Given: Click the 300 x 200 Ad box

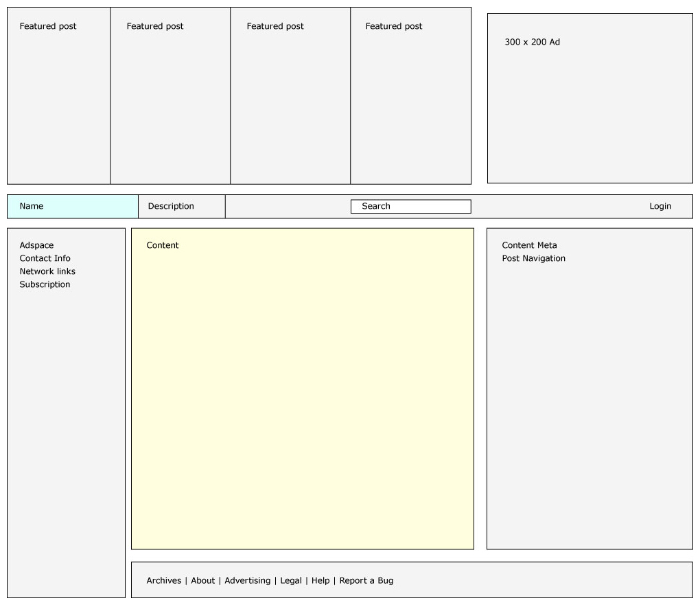Looking at the screenshot, I should (x=590, y=98).
